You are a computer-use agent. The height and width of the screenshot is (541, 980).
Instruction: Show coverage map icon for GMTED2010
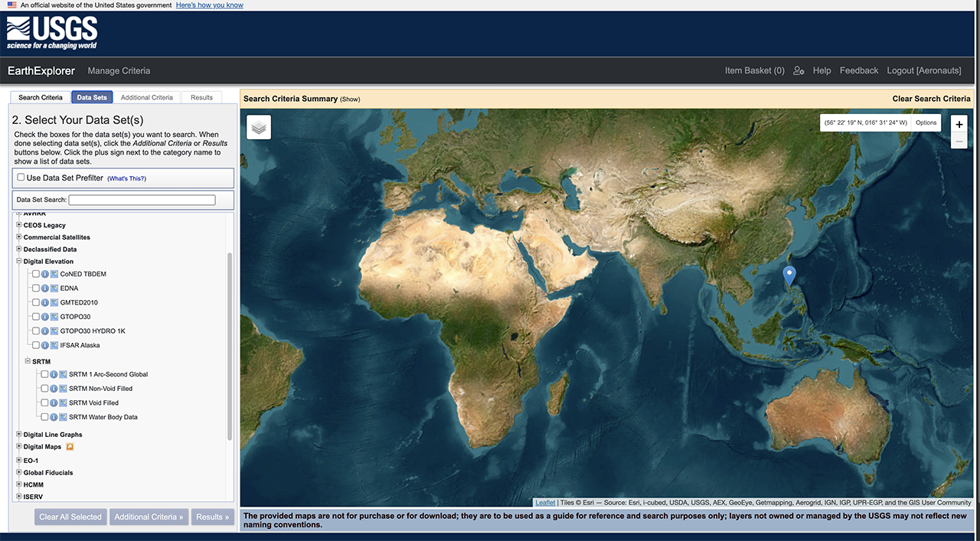pyautogui.click(x=54, y=303)
